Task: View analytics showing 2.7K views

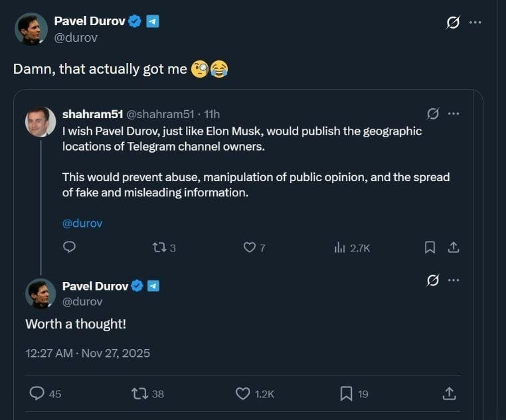Action: [340, 247]
